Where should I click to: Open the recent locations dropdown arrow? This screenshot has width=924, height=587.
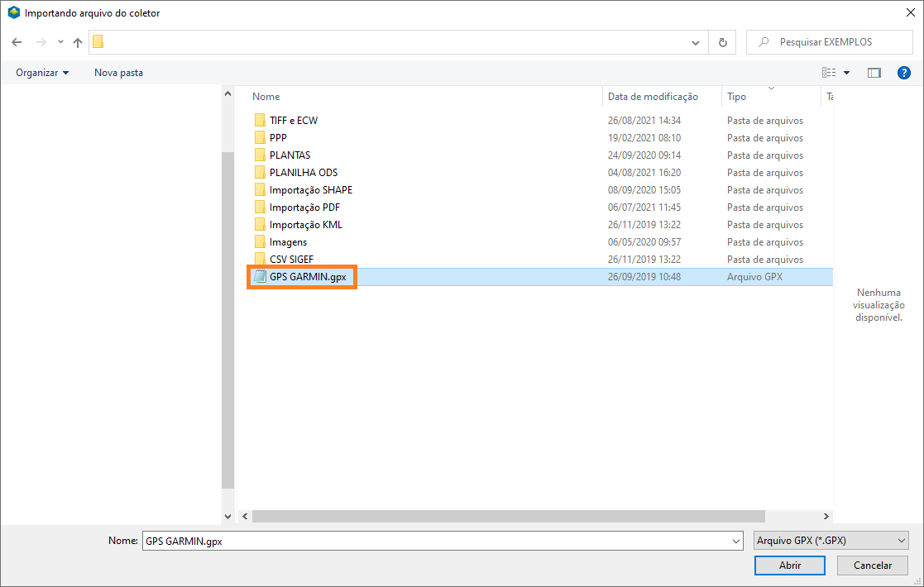(60, 42)
